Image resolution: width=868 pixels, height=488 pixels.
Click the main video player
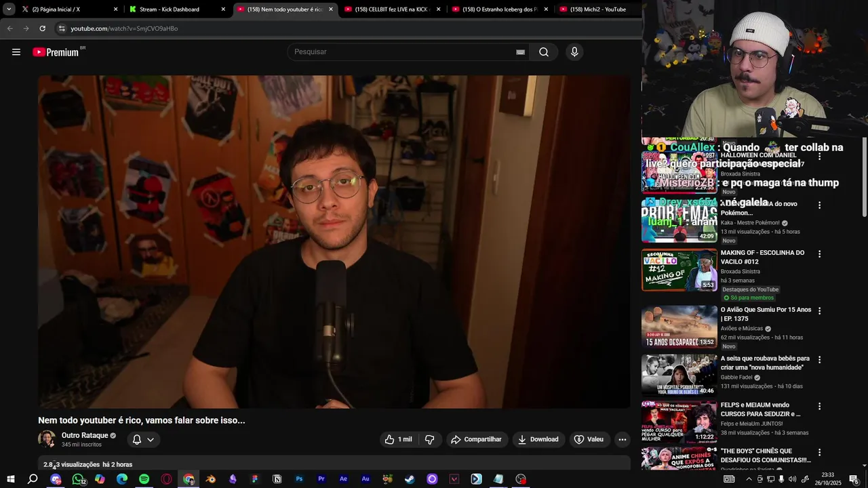pos(334,241)
